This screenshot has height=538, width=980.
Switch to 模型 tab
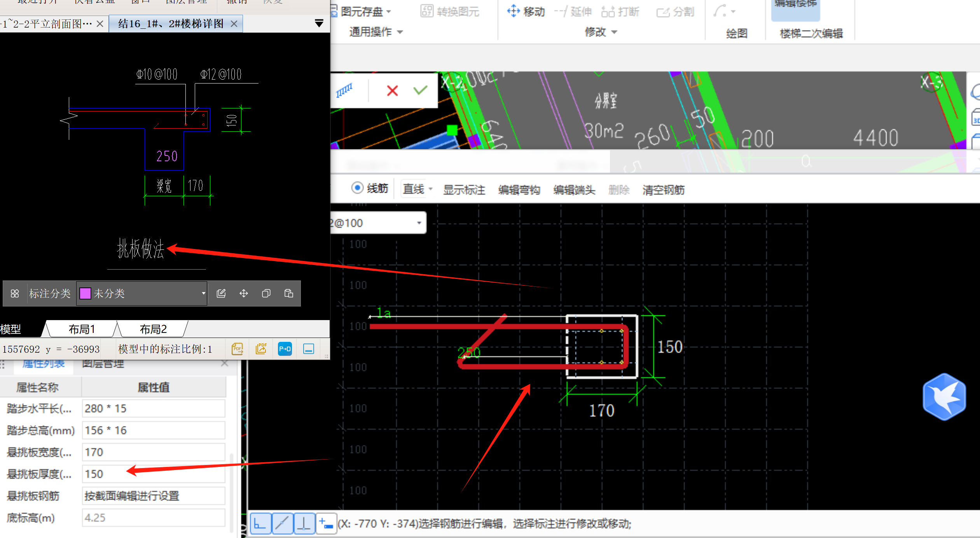point(16,329)
